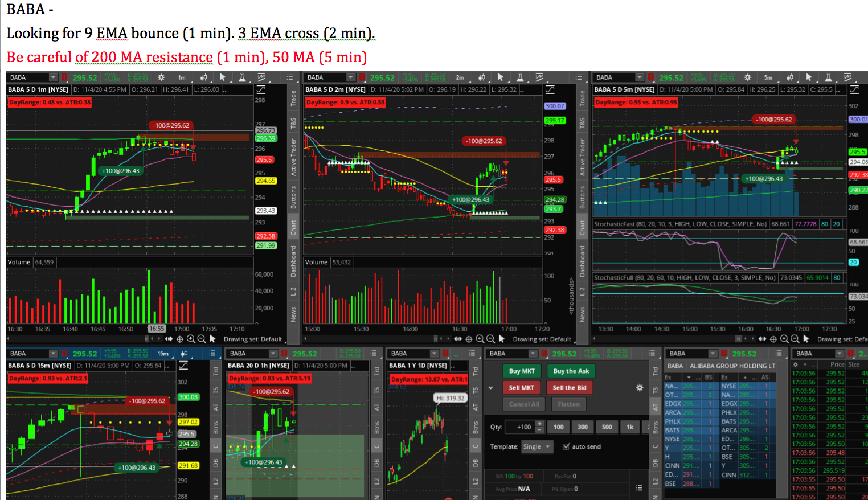Open panel menu list icon of 1h chart
This screenshot has height=500, width=868.
(374, 354)
